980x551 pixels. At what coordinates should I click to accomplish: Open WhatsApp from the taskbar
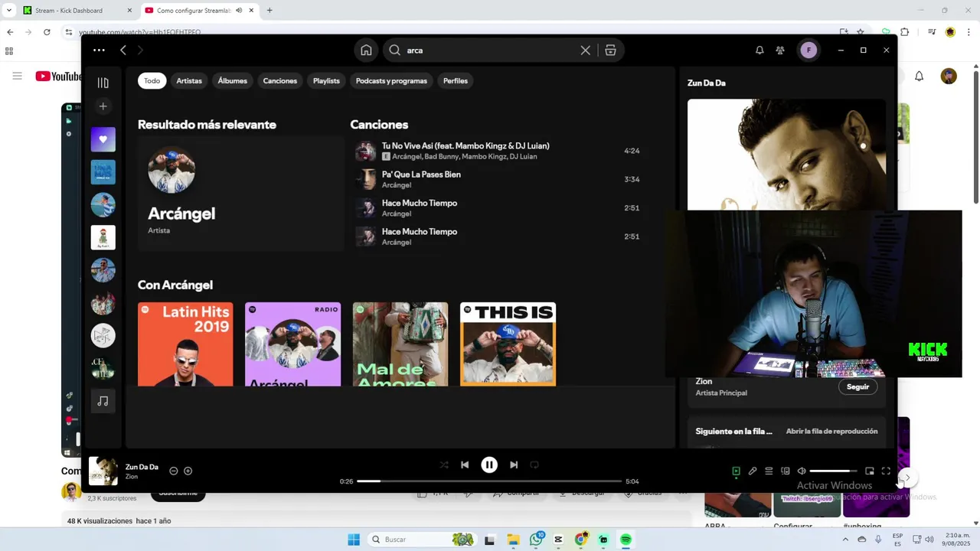click(536, 540)
